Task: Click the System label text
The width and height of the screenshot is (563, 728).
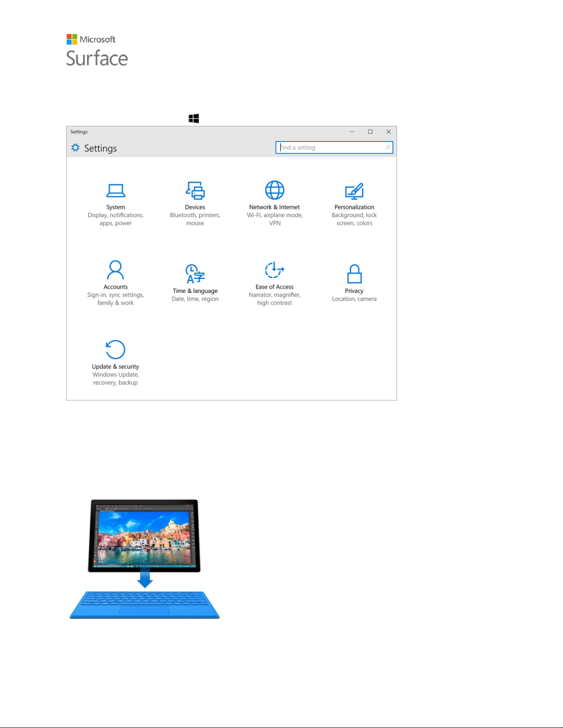Action: [x=116, y=207]
